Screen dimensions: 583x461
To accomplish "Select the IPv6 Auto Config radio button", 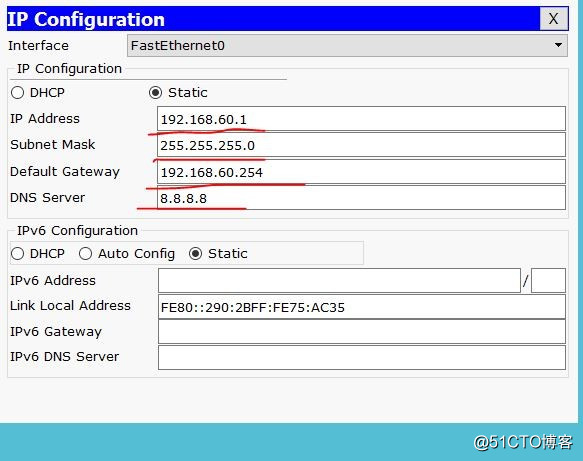I will point(86,254).
